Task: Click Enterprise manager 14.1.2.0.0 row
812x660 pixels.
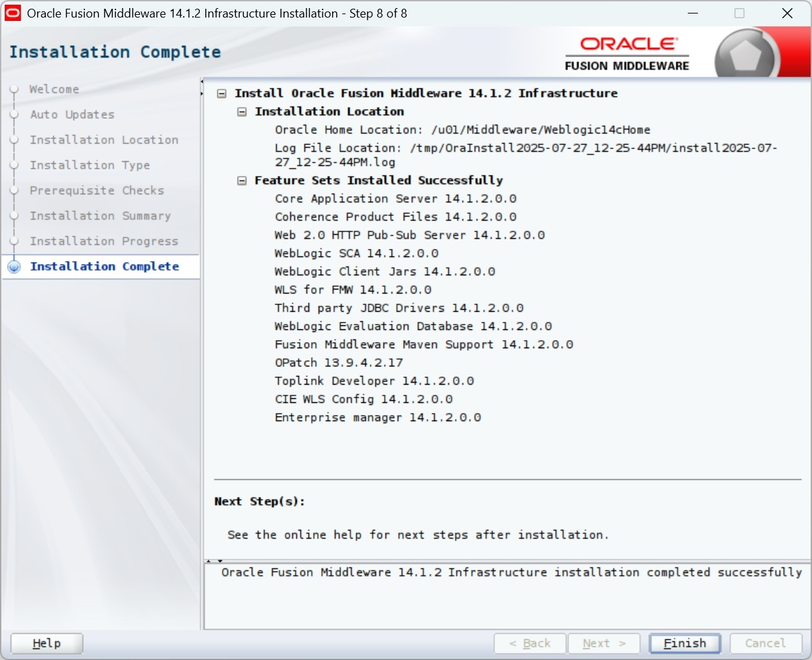Action: coord(378,417)
